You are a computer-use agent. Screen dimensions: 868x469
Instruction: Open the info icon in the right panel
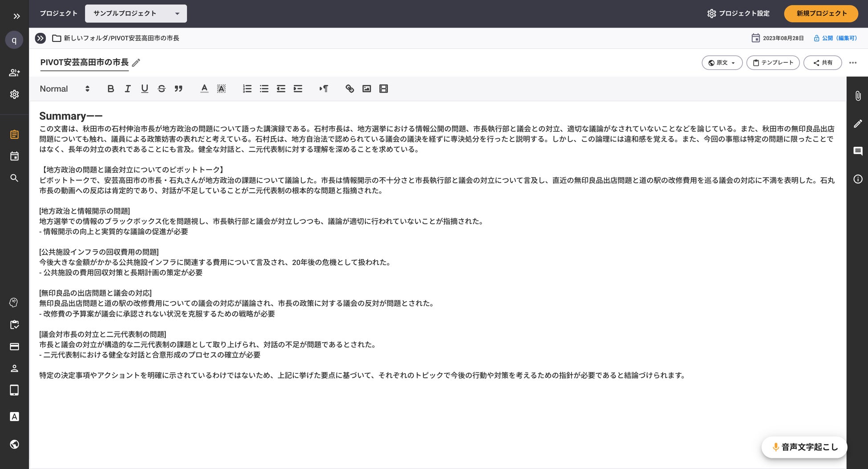858,179
